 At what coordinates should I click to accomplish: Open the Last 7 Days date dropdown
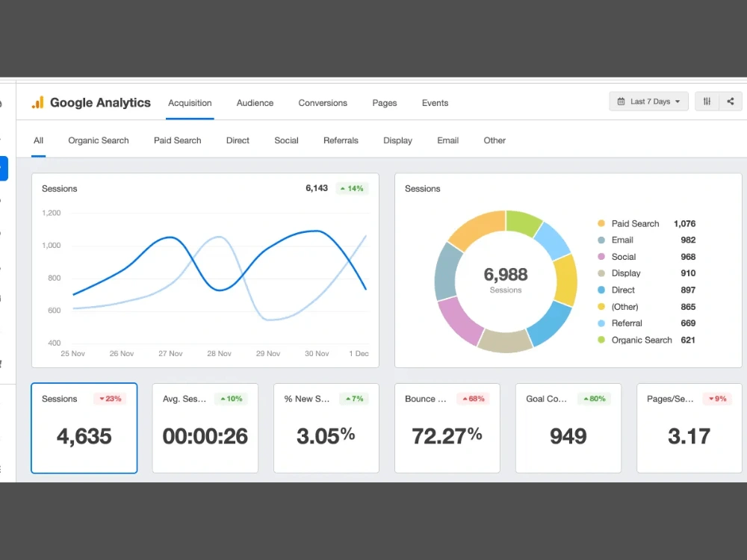(648, 102)
